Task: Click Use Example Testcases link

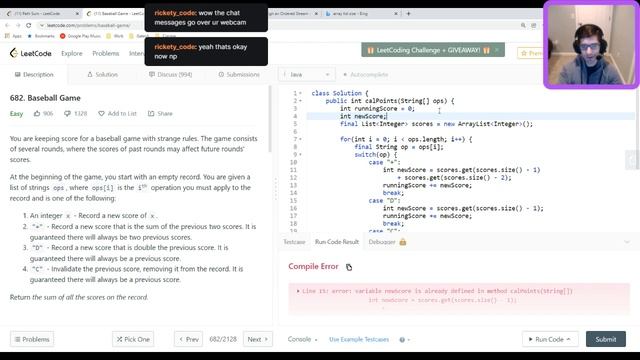Action: pyautogui.click(x=359, y=339)
